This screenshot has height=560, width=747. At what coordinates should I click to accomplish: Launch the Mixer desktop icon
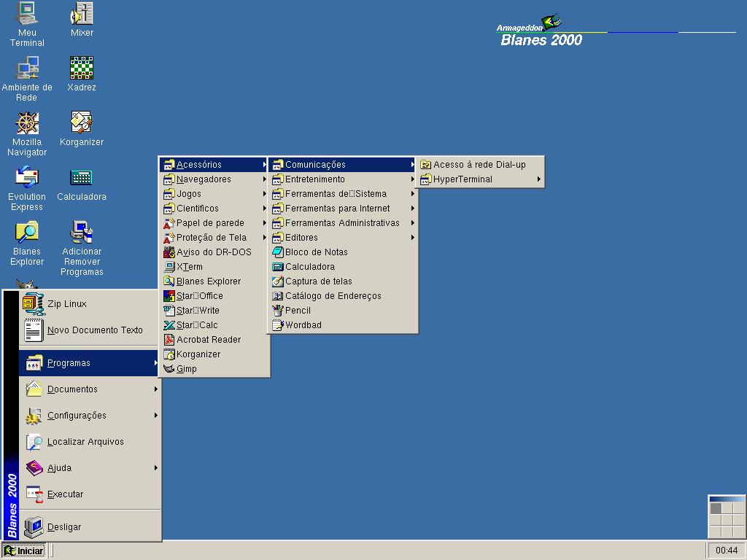pos(82,19)
